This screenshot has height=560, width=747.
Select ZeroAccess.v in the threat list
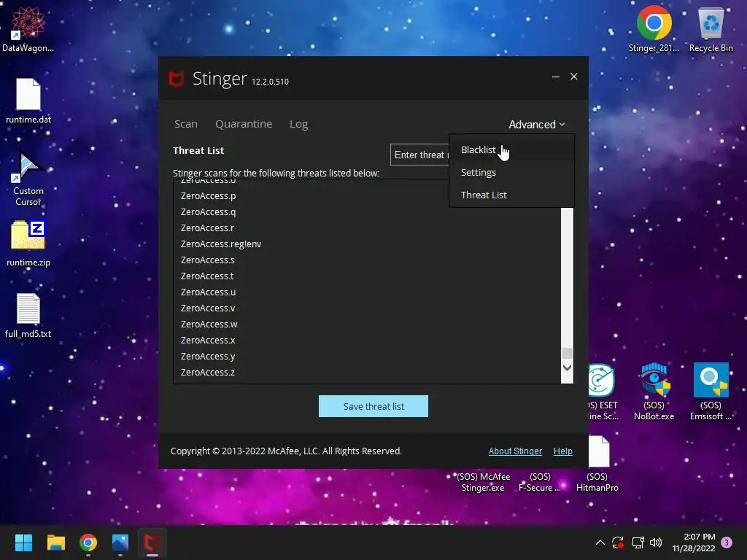coord(208,308)
